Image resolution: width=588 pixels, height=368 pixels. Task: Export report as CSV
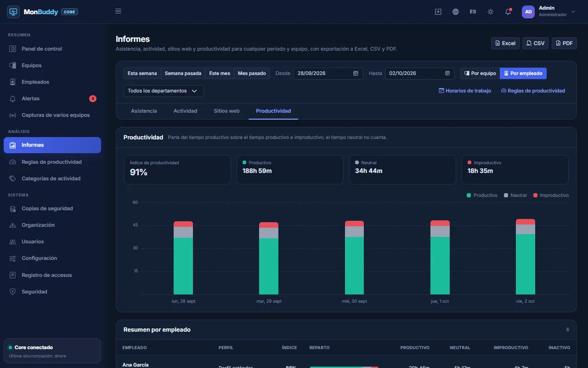[x=536, y=43]
